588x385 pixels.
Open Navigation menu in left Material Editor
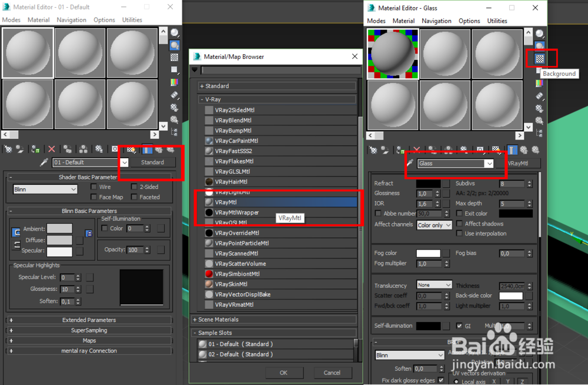click(x=71, y=20)
